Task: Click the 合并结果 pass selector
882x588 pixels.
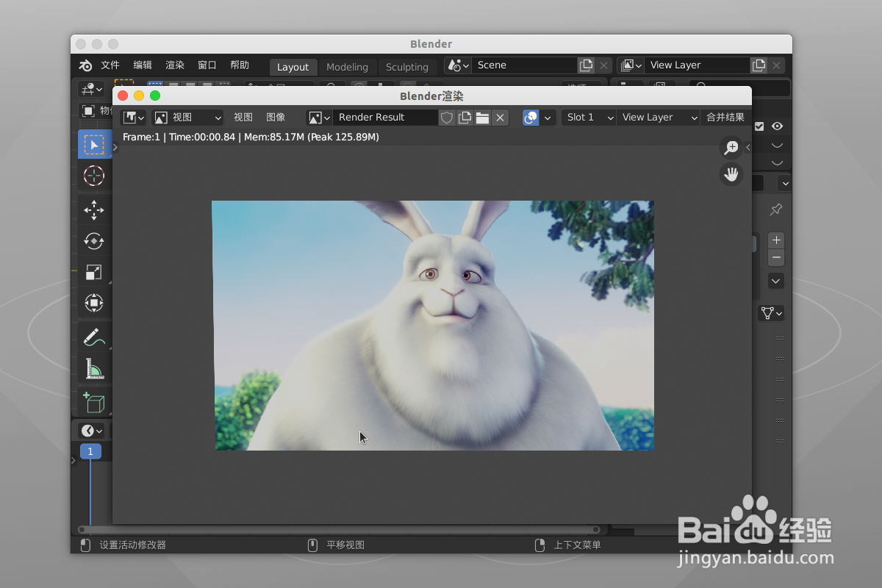Action: tap(725, 118)
